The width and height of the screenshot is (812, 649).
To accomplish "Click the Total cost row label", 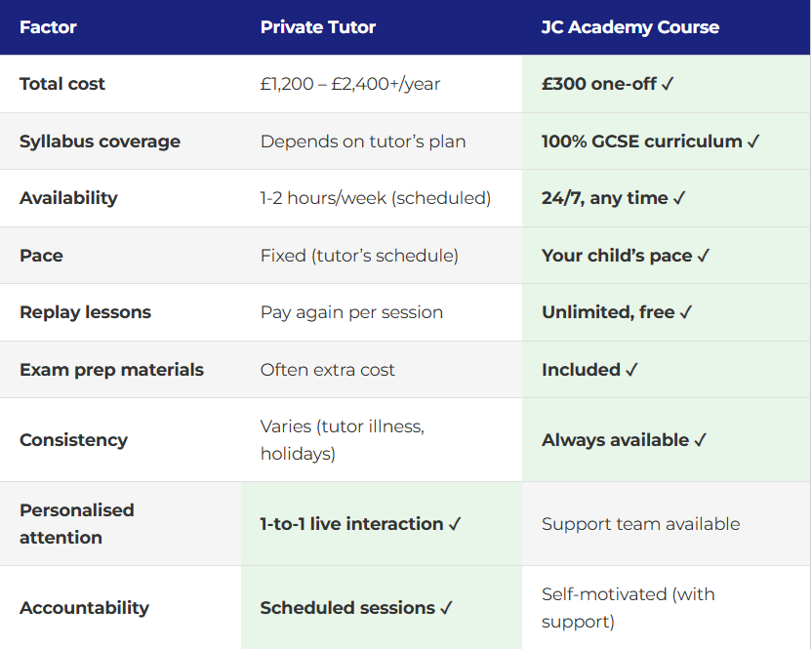I will pyautogui.click(x=62, y=84).
